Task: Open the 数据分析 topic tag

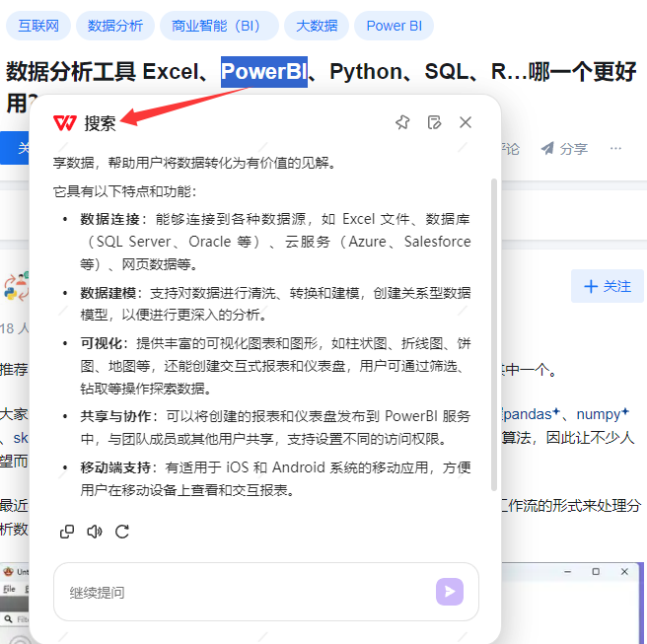Action: click(115, 26)
